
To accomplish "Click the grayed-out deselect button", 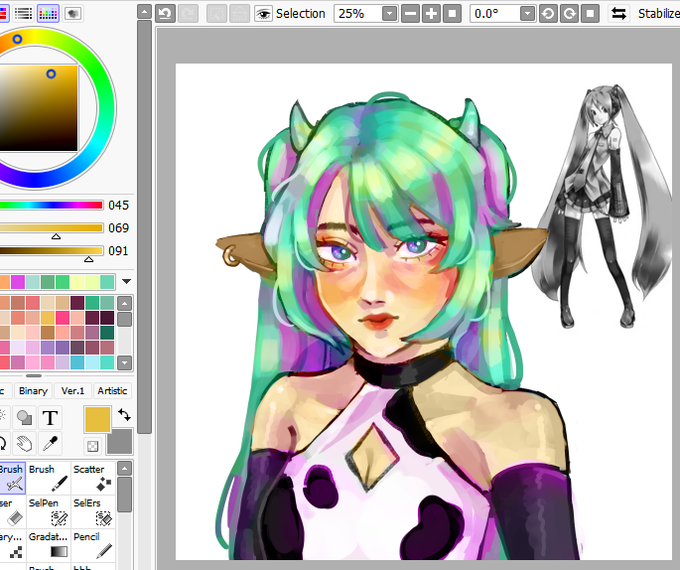I will pyautogui.click(x=217, y=14).
